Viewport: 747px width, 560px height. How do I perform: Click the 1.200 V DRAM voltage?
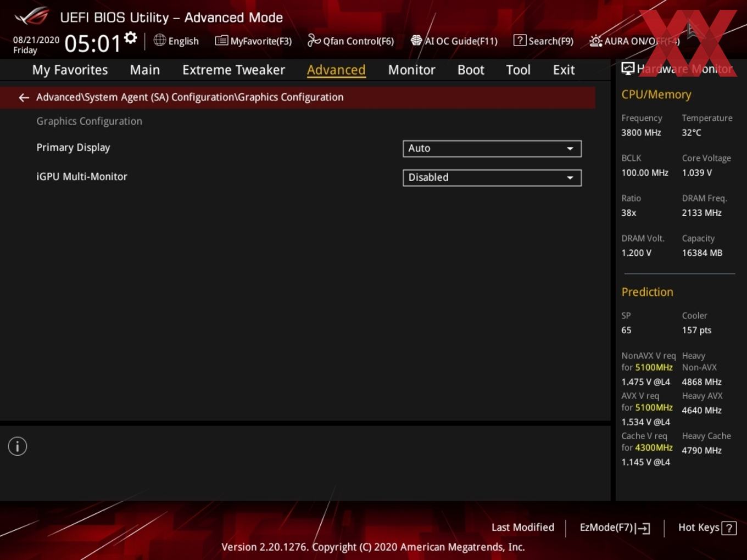pyautogui.click(x=637, y=253)
